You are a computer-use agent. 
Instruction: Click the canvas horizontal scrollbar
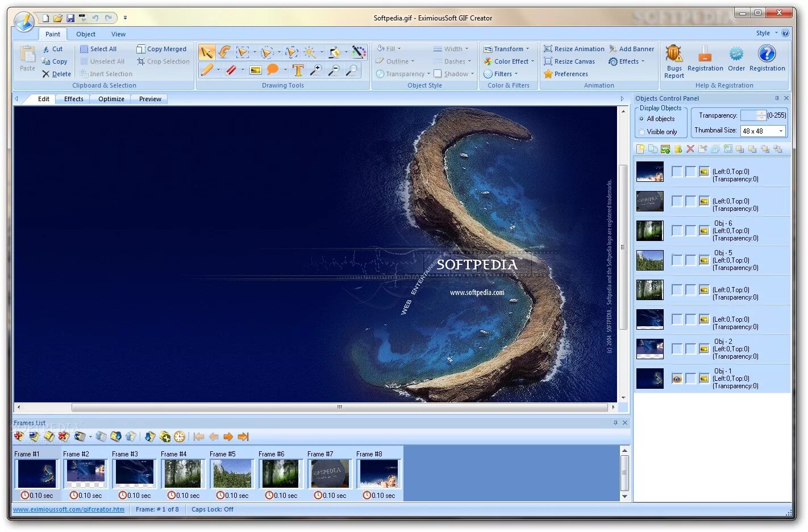click(339, 407)
